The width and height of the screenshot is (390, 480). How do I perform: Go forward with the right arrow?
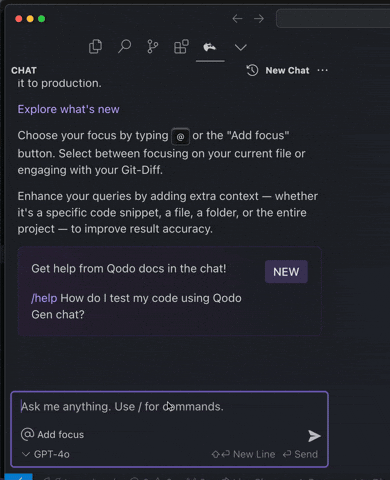259,19
